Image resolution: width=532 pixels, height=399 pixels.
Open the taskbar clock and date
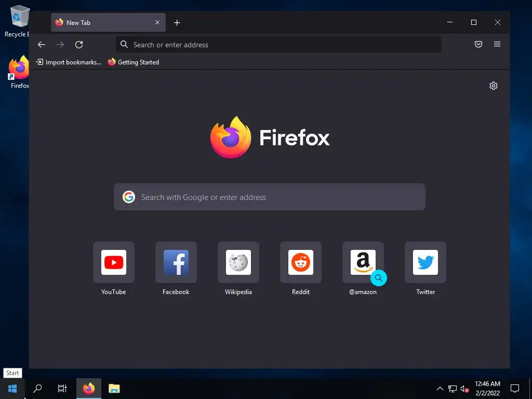pos(487,389)
